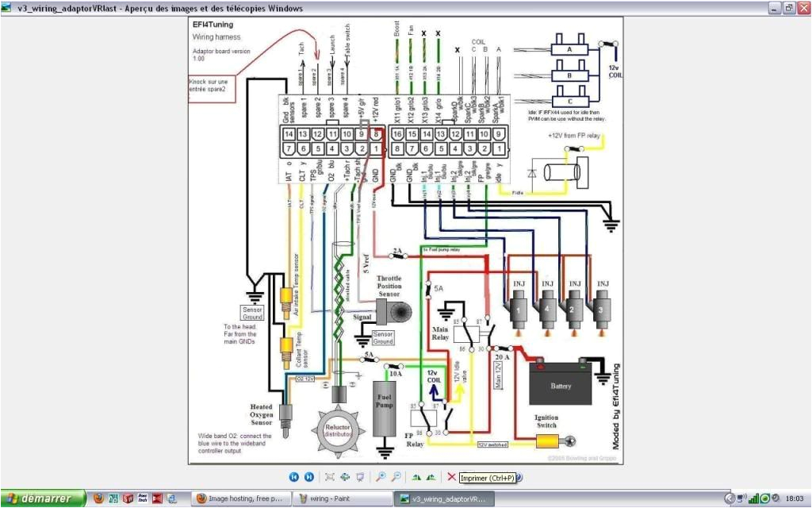This screenshot has width=812, height=508.
Task: Go to the previous image
Action: 294,477
